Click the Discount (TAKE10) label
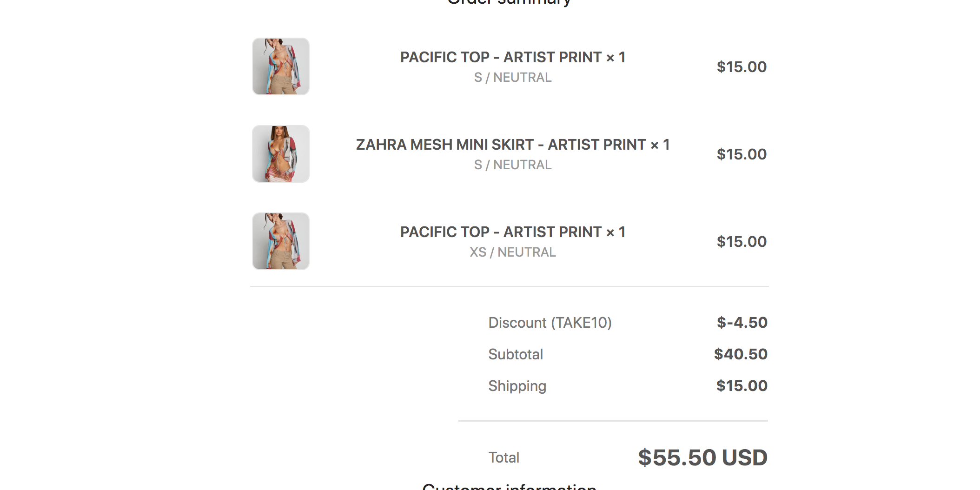The height and width of the screenshot is (490, 980). point(550,323)
